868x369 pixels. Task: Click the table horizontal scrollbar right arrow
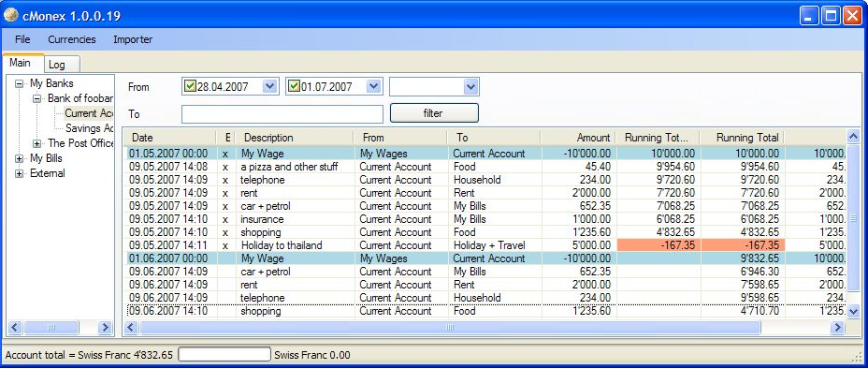[x=837, y=328]
